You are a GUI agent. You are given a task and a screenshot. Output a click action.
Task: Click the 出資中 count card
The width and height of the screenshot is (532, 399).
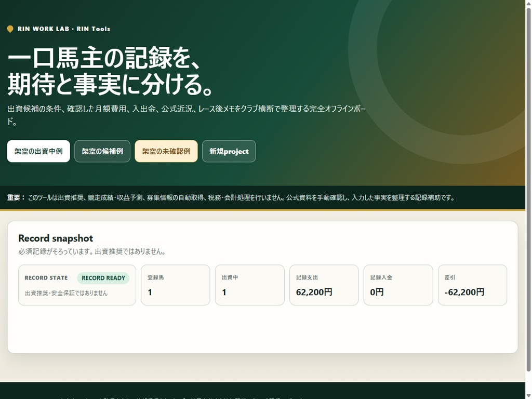coord(250,285)
